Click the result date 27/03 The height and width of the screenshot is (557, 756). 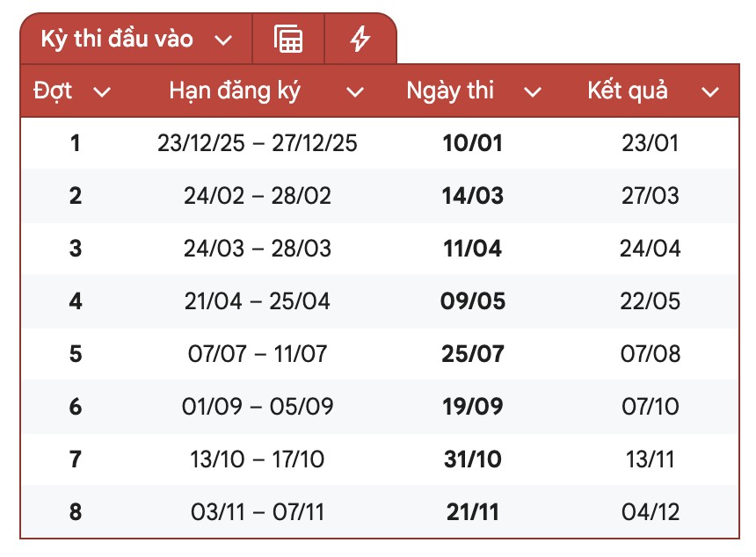(650, 196)
